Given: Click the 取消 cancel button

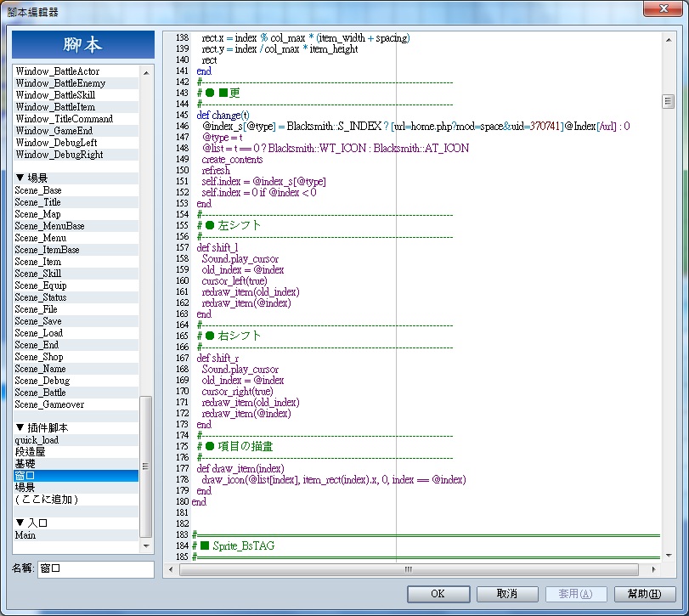Looking at the screenshot, I should pos(507,594).
